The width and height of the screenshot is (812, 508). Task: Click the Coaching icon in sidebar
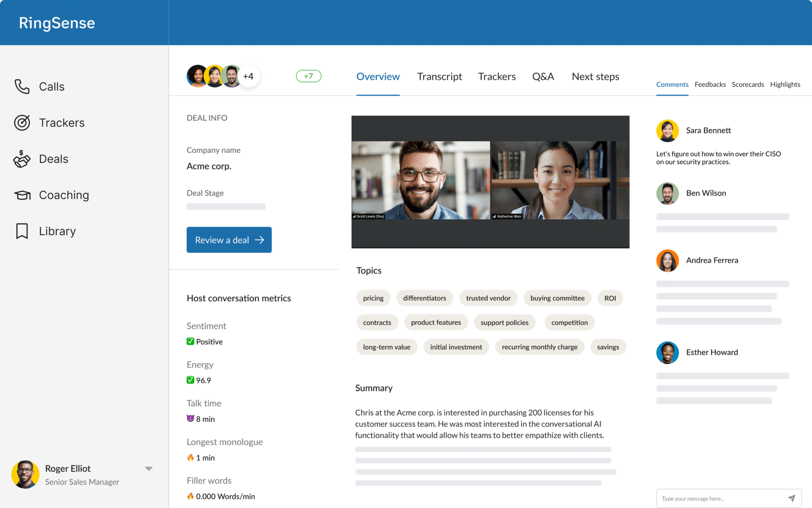(x=22, y=195)
